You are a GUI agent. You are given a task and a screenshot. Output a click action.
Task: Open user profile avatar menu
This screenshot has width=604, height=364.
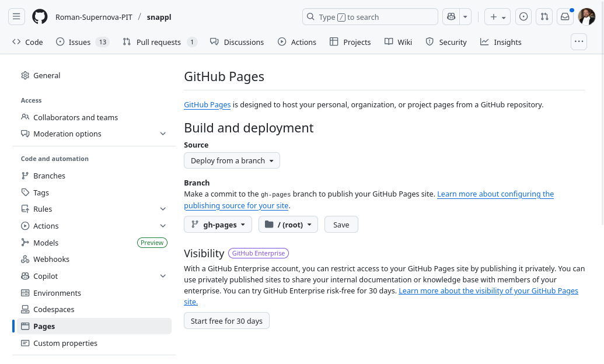pyautogui.click(x=586, y=17)
